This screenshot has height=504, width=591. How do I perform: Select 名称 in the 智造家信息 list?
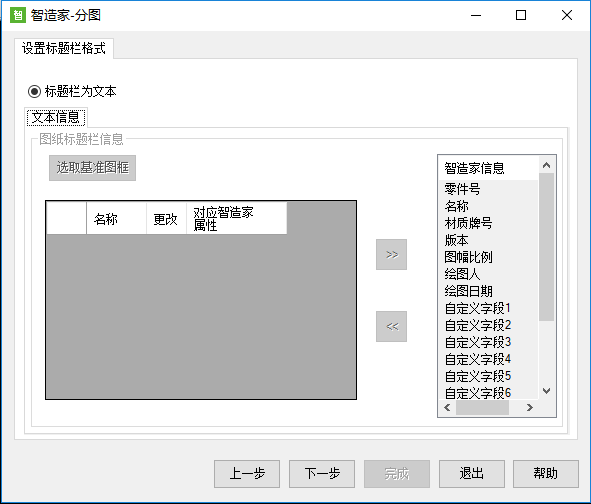488,206
